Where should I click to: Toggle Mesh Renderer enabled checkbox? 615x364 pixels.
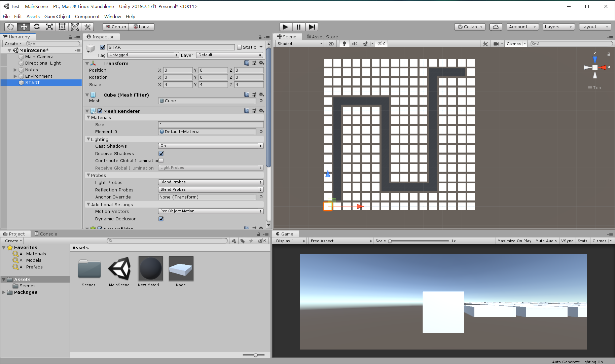click(100, 111)
